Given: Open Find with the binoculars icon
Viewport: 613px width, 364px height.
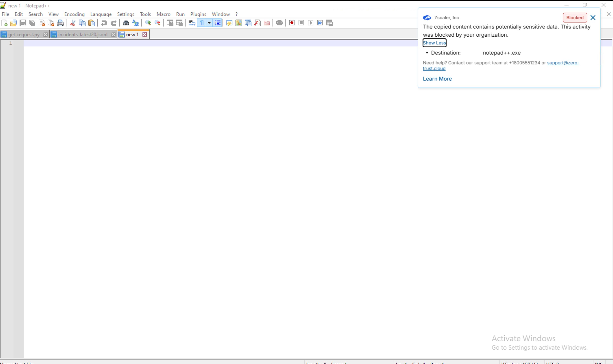Looking at the screenshot, I should pyautogui.click(x=126, y=23).
